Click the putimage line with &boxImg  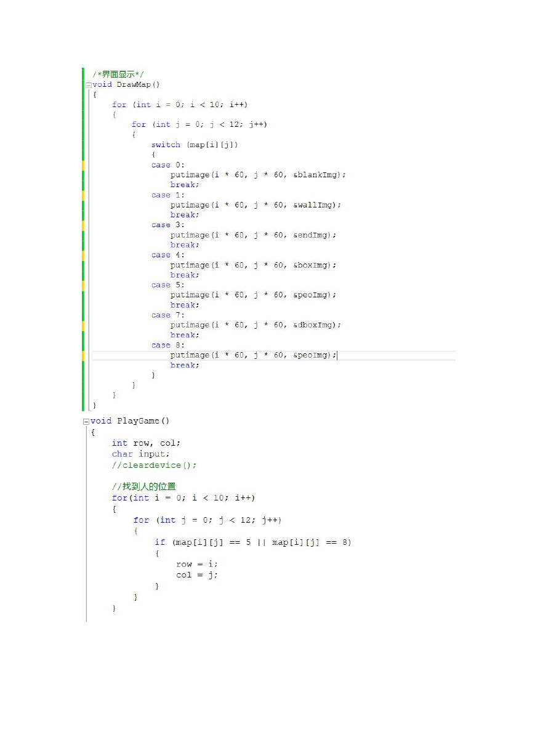click(x=254, y=265)
